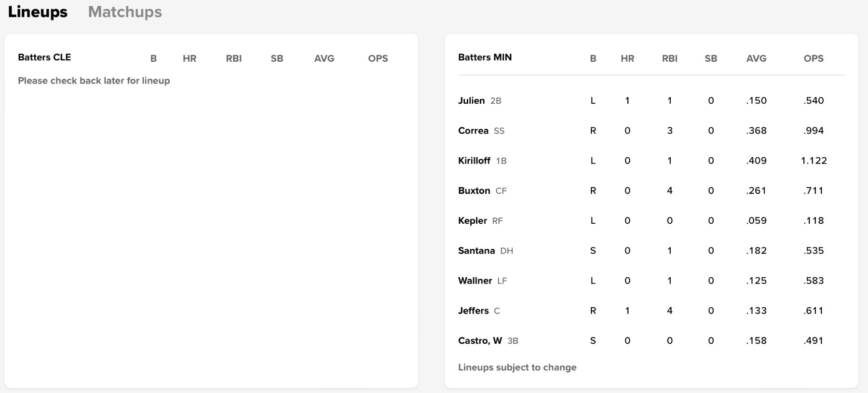The height and width of the screenshot is (393, 868).
Task: Click the Batters CLE heading
Action: point(44,57)
